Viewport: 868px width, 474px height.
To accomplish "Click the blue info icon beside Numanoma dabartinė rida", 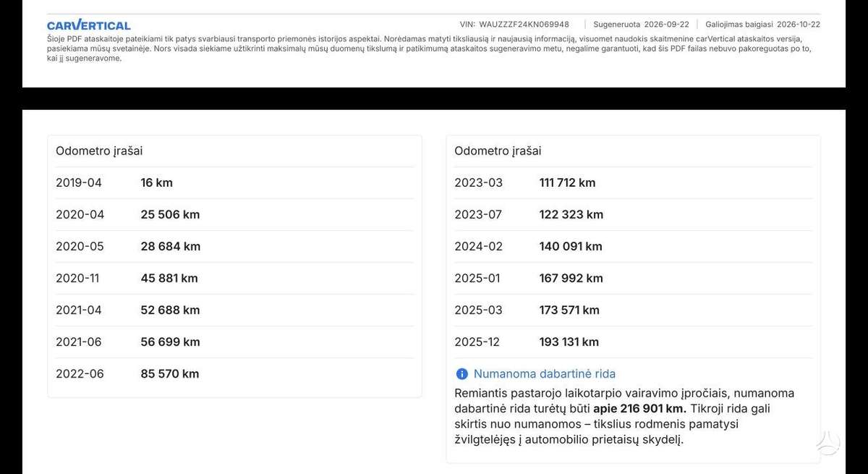I will coord(461,374).
